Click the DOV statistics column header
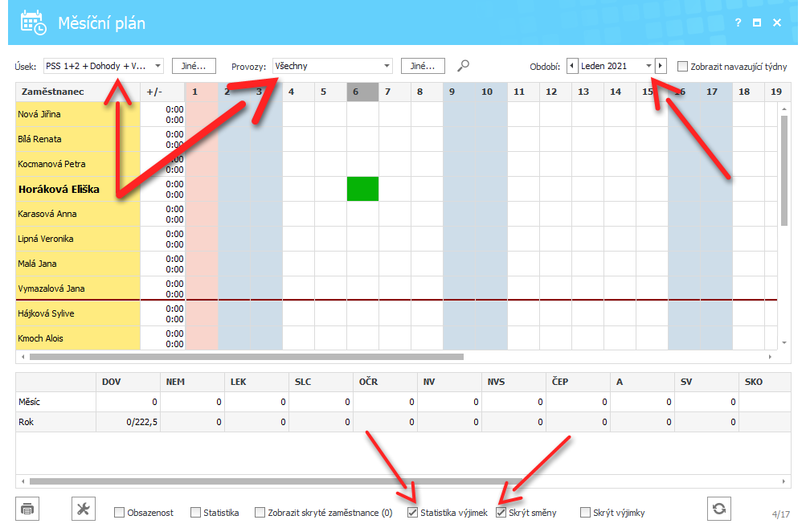This screenshot has height=532, width=806. (128, 382)
